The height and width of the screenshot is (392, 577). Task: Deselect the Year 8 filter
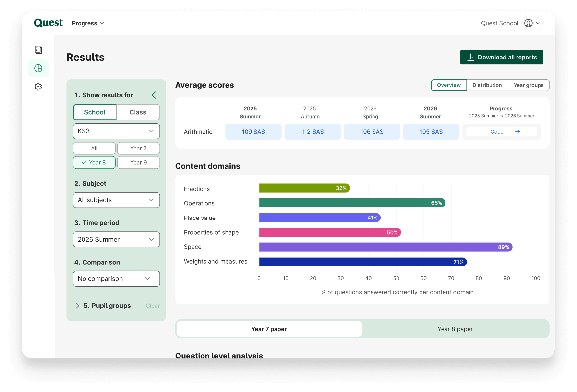[94, 163]
